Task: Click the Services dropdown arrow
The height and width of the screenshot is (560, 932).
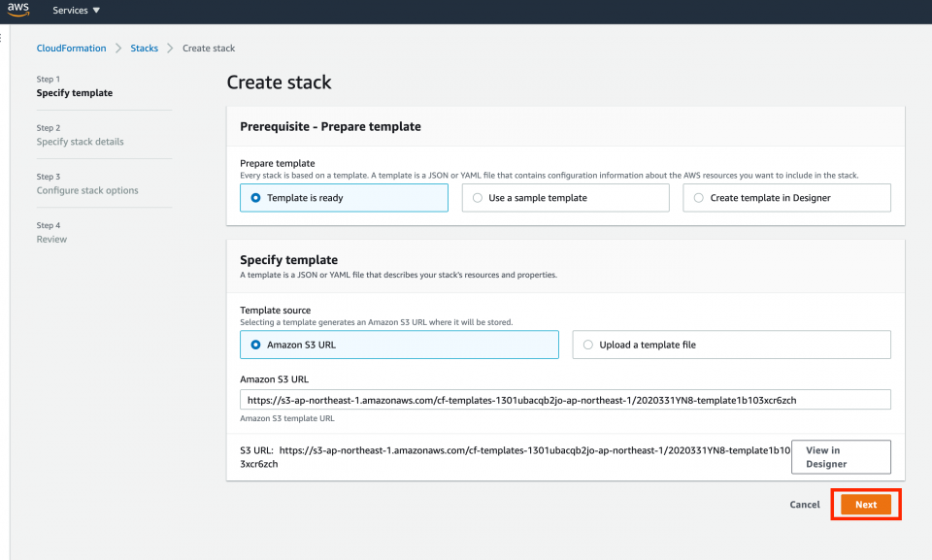Action: coord(96,10)
